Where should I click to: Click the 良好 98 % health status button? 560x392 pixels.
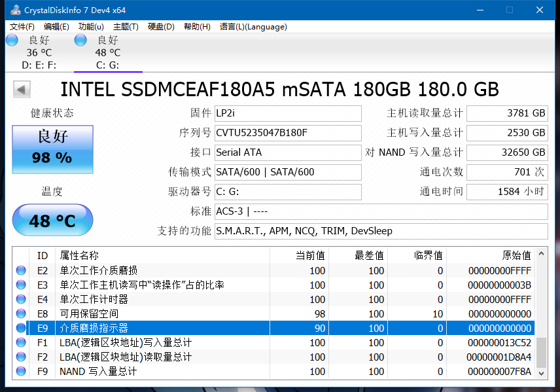coord(52,149)
